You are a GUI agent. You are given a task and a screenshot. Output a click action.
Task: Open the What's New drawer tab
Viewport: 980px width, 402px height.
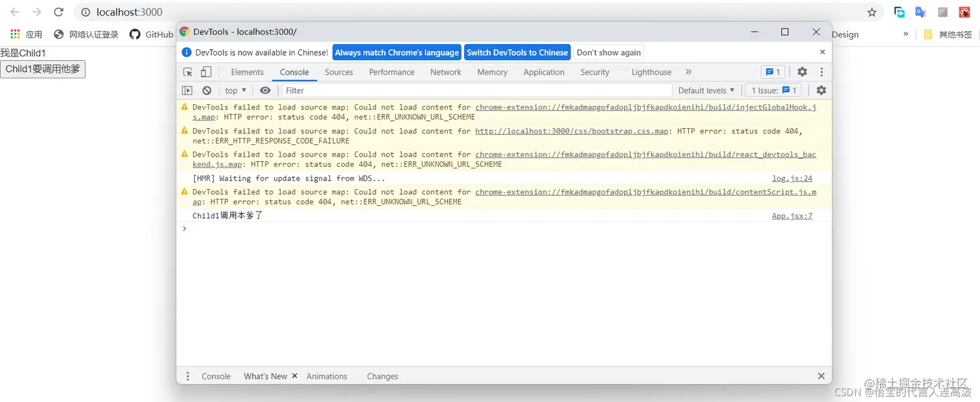point(265,376)
